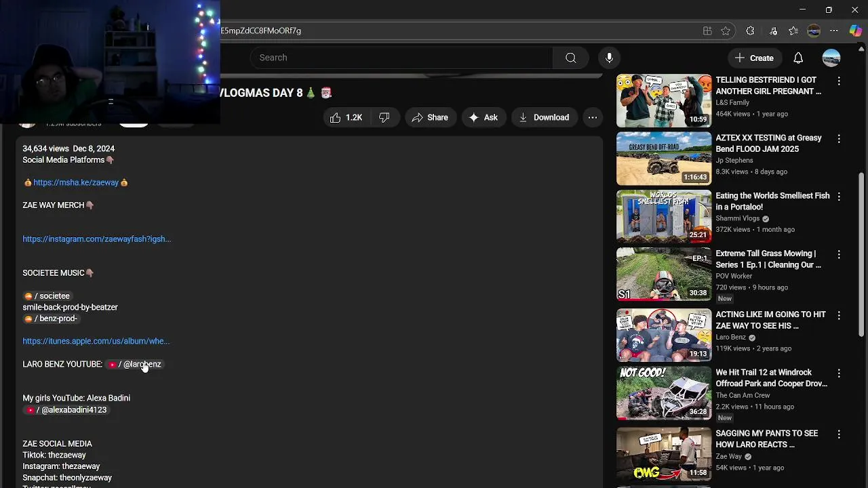The width and height of the screenshot is (868, 488).
Task: Open options for ACTING LIKE video
Action: pyautogui.click(x=839, y=315)
